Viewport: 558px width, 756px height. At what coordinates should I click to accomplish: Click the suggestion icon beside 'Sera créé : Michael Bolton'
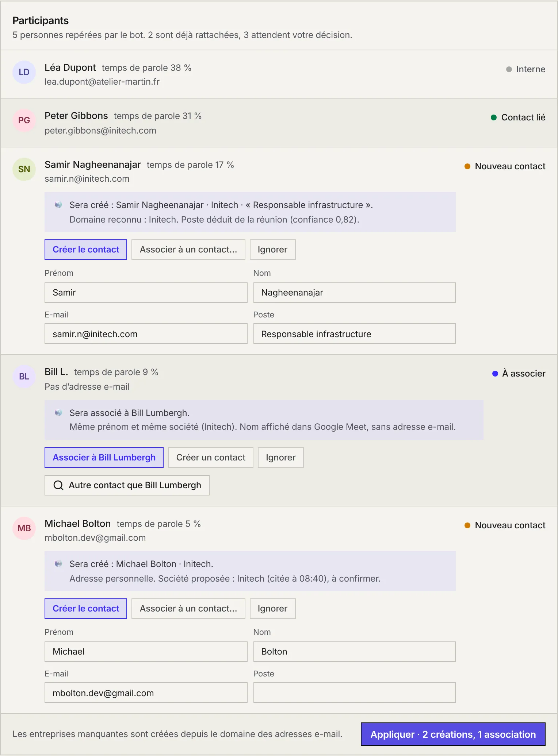[58, 564]
